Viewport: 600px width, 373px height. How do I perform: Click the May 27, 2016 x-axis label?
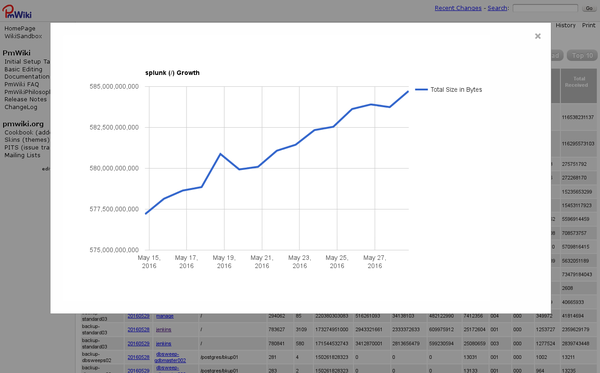(375, 262)
